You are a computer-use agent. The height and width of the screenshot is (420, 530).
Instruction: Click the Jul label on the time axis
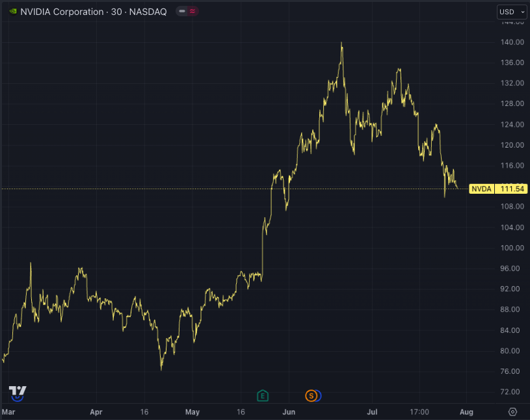[x=372, y=412]
